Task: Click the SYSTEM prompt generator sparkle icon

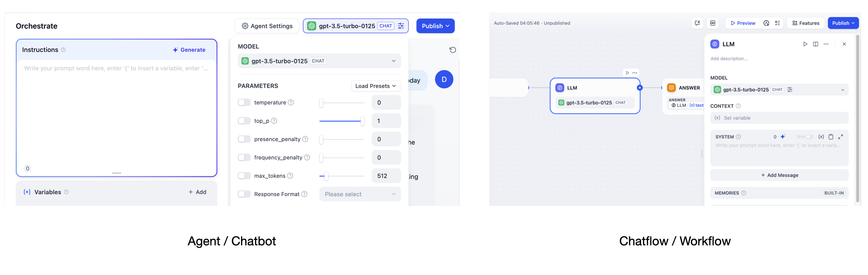Action: click(783, 137)
